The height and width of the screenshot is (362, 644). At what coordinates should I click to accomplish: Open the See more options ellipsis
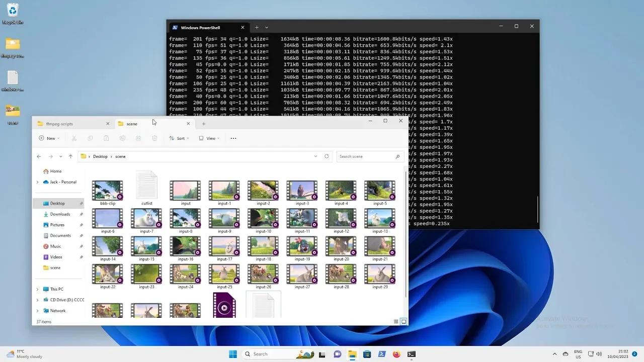(233, 138)
